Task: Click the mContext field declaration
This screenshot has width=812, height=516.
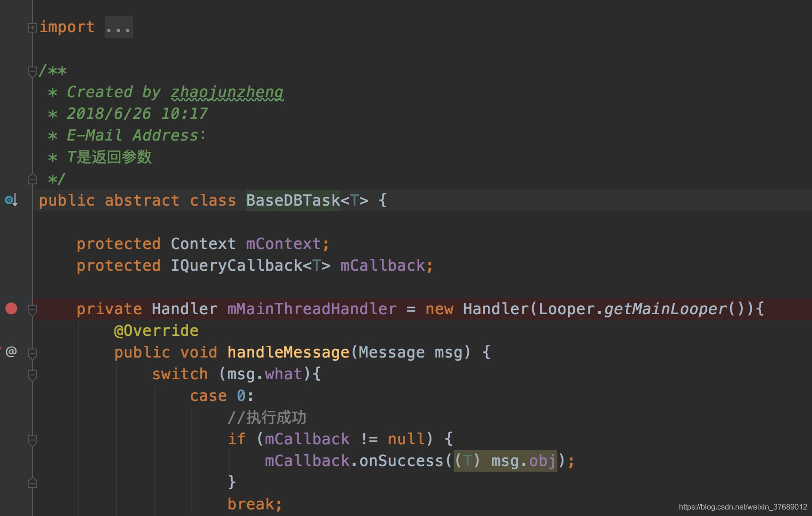Action: pyautogui.click(x=283, y=244)
